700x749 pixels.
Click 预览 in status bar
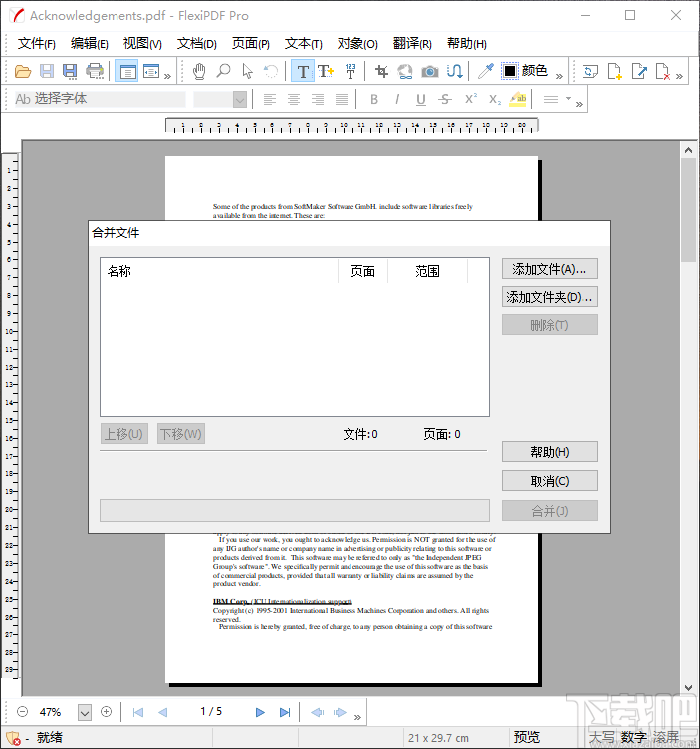(526, 737)
